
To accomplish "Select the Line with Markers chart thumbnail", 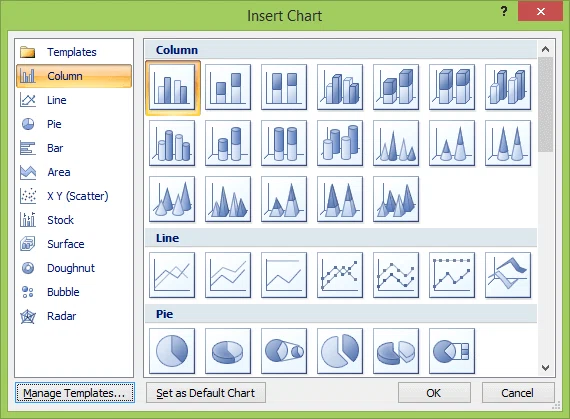I will tap(340, 275).
